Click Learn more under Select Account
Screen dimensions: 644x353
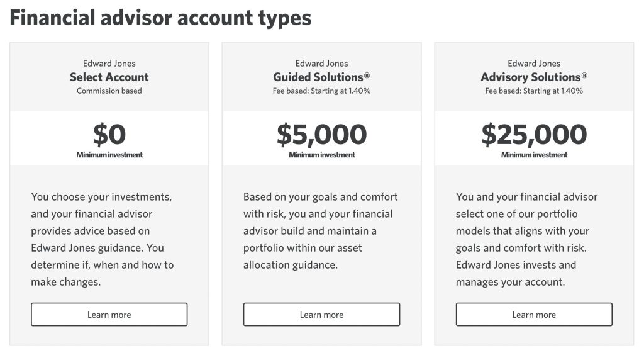tap(109, 315)
